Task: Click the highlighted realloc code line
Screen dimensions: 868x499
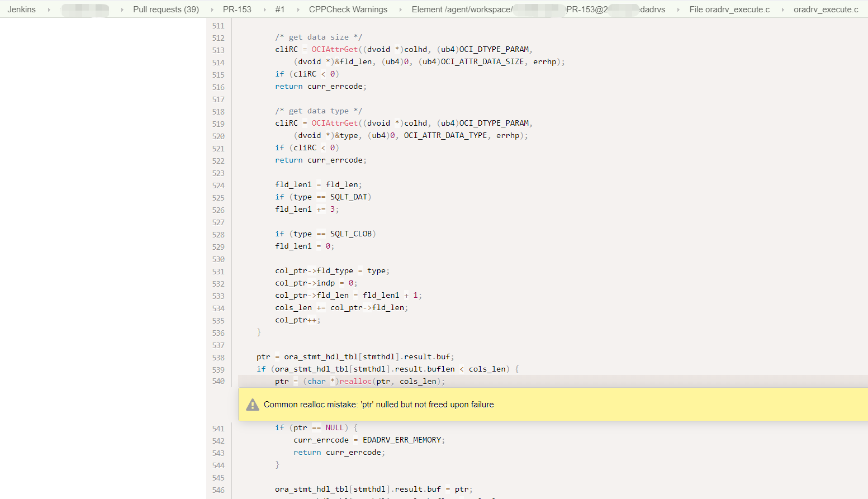Action: tap(360, 381)
